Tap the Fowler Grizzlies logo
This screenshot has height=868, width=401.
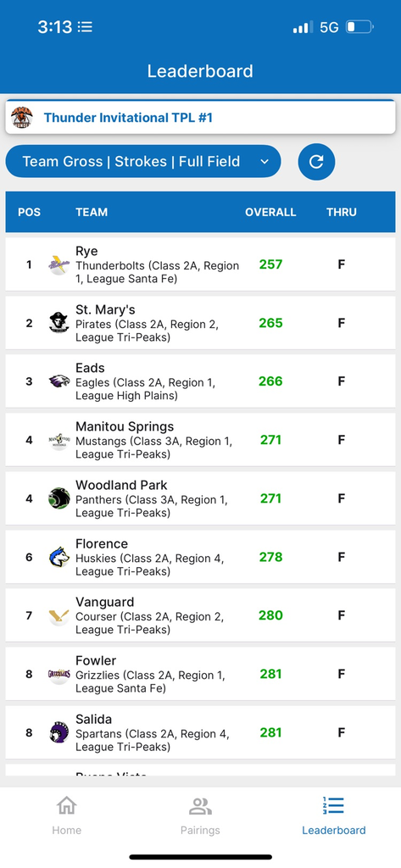[x=59, y=674]
